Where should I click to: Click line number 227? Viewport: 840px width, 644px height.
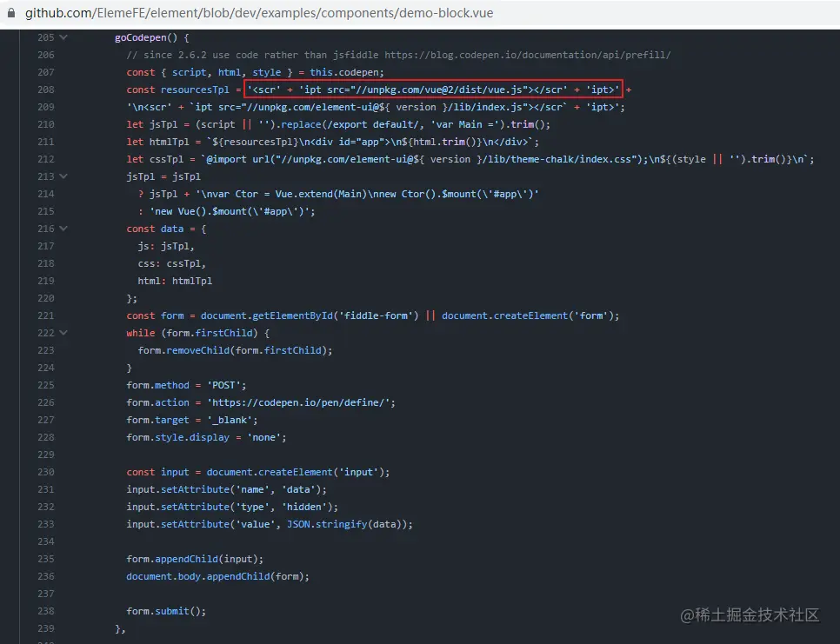pyautogui.click(x=46, y=420)
